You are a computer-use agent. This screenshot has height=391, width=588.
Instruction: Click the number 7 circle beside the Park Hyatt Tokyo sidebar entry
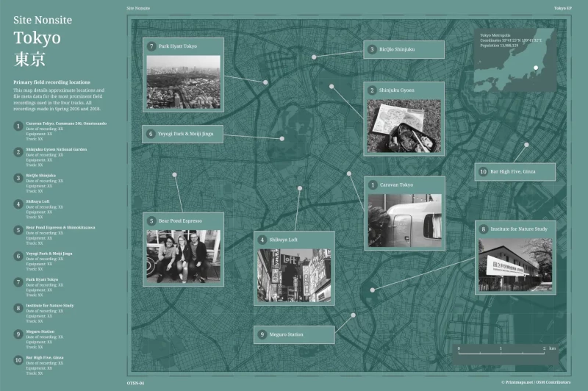tap(18, 282)
